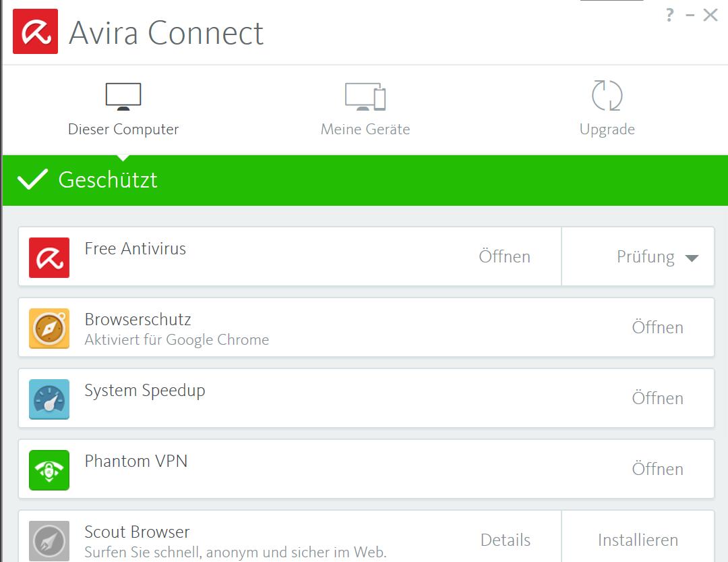This screenshot has width=728, height=562.
Task: Click the System Speedup product name
Action: tap(145, 391)
